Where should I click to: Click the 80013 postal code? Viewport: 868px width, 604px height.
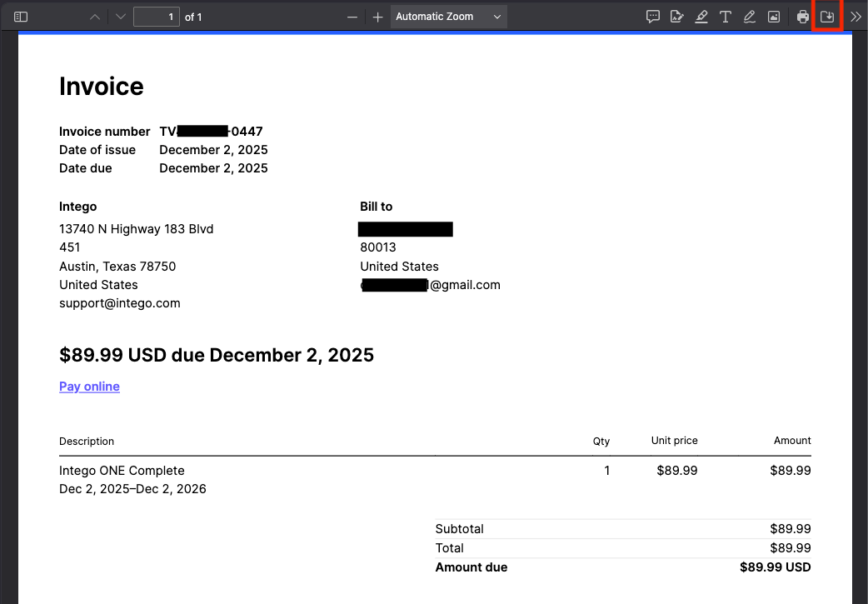point(378,247)
